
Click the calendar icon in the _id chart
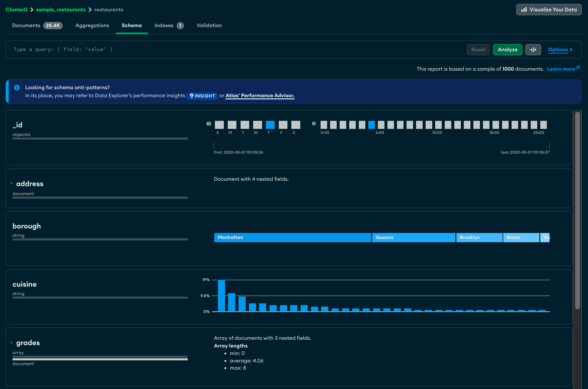click(x=209, y=124)
